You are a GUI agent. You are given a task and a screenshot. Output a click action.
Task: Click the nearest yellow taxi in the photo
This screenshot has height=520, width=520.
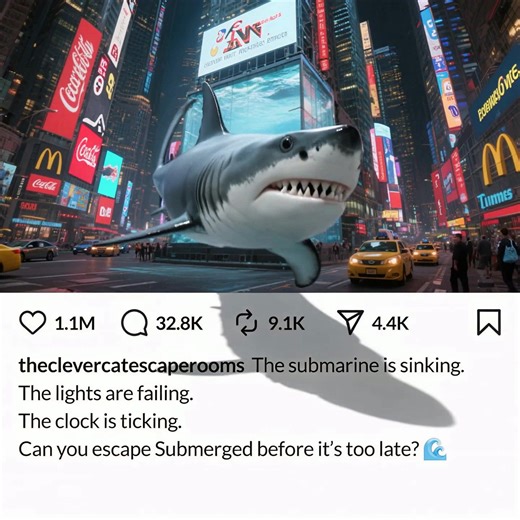(x=380, y=262)
